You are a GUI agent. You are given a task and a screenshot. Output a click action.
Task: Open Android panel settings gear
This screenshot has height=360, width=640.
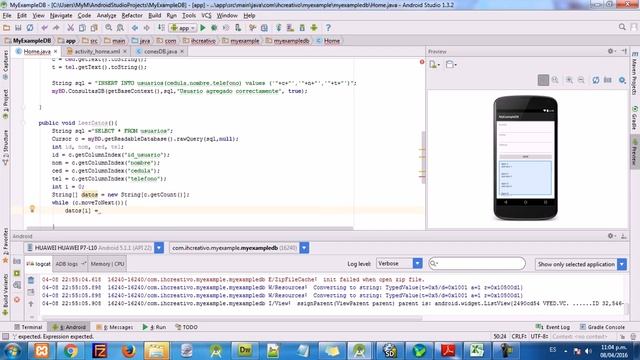[611, 236]
